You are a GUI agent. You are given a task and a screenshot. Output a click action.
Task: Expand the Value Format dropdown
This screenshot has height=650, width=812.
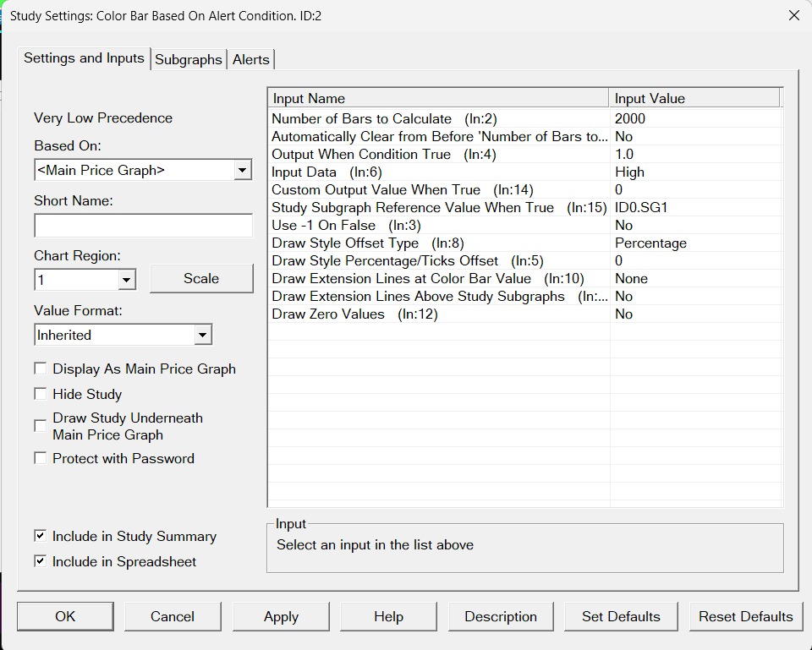202,336
